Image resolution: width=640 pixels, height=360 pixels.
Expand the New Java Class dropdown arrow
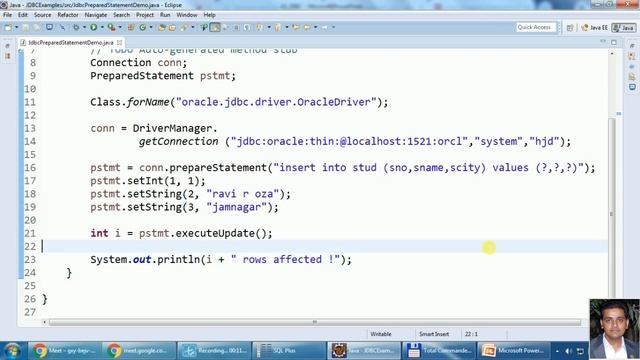point(151,27)
